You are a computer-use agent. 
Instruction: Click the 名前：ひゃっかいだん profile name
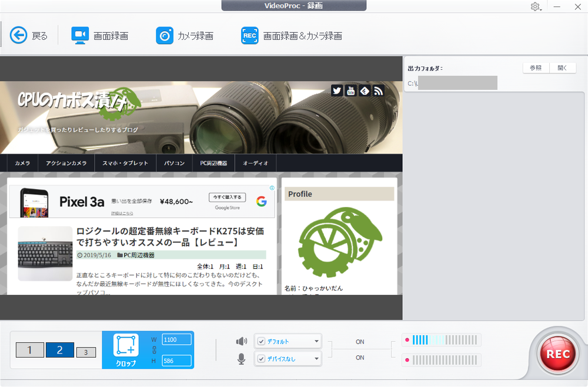tap(313, 288)
